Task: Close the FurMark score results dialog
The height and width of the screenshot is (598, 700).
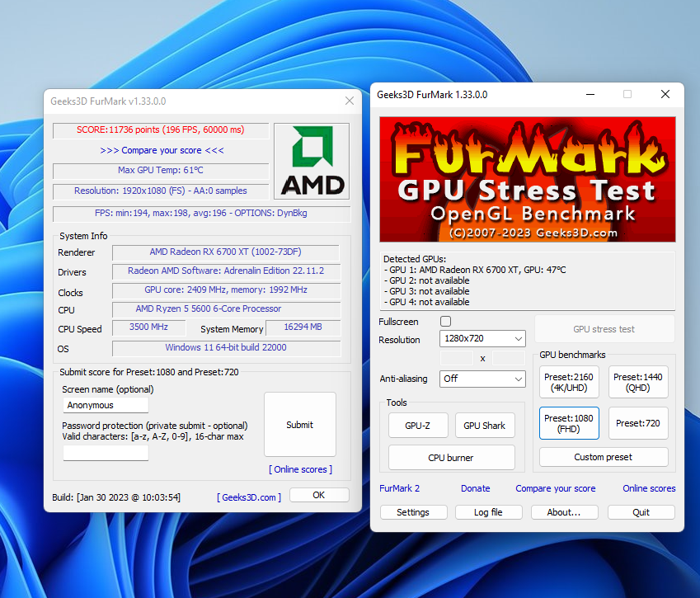Action: (350, 101)
